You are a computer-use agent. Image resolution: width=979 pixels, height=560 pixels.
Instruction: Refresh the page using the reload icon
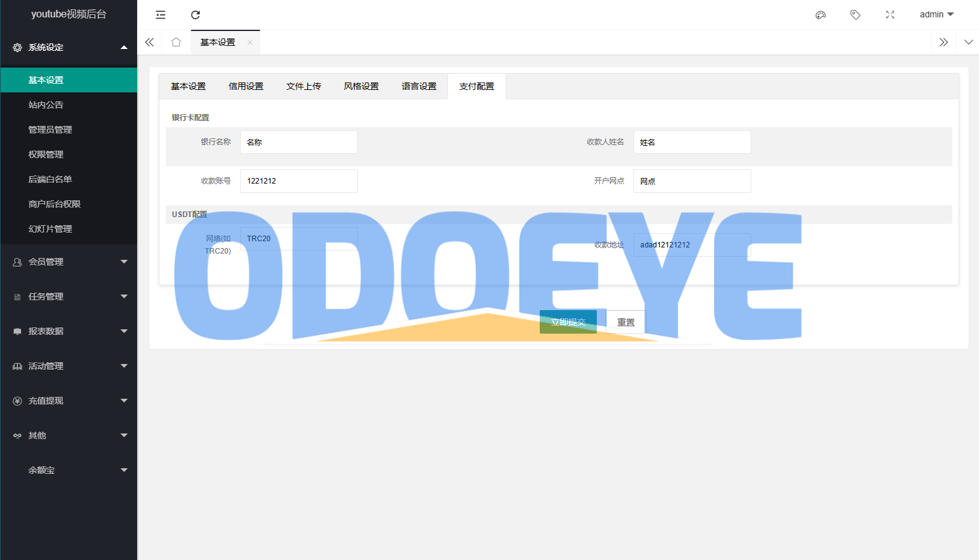point(195,15)
